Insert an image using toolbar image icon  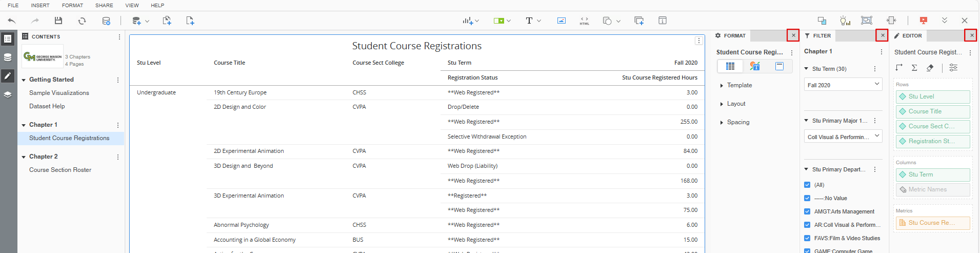click(x=562, y=21)
